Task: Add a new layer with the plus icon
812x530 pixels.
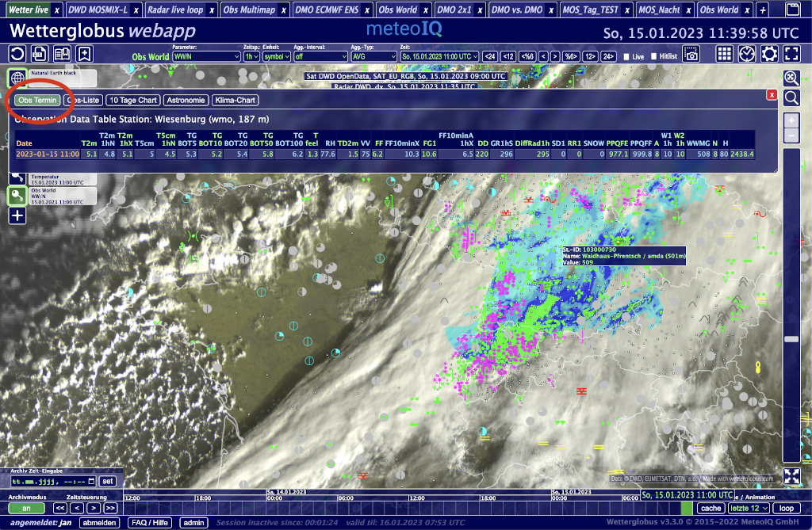Action: pos(17,215)
